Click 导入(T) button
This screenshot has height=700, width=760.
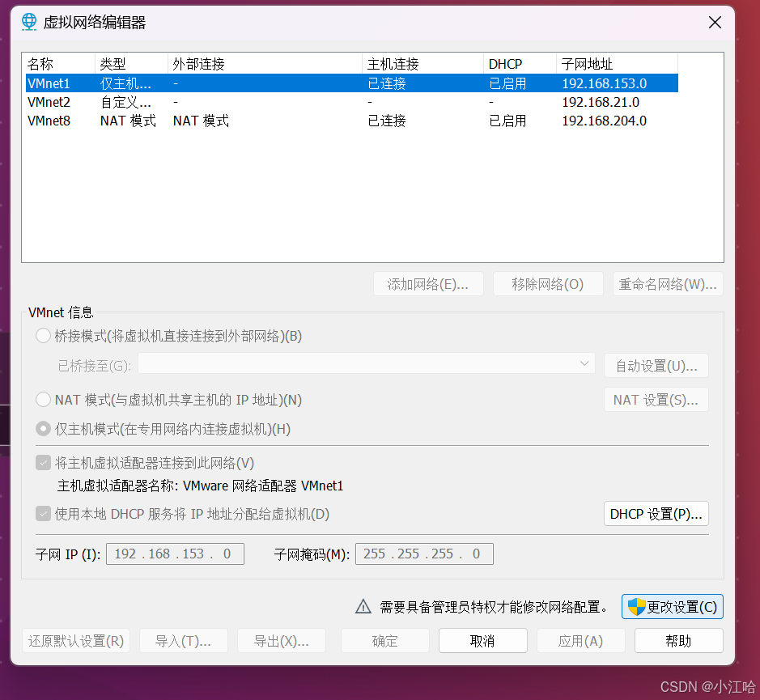tap(183, 641)
